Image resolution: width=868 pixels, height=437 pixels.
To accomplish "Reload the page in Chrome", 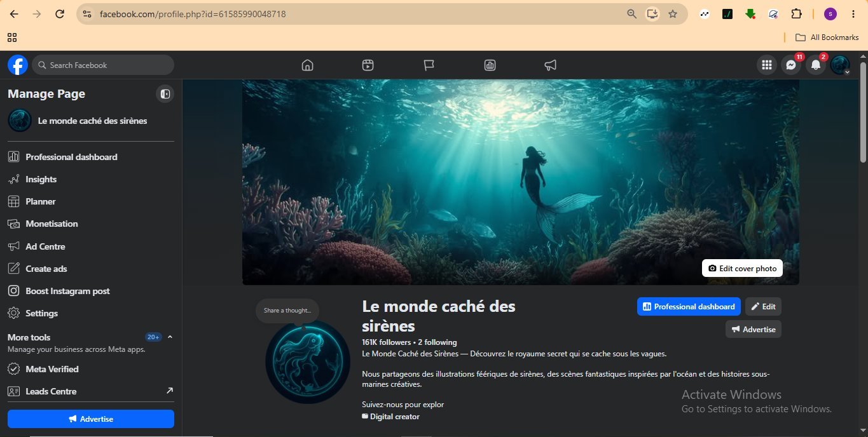I will point(60,13).
